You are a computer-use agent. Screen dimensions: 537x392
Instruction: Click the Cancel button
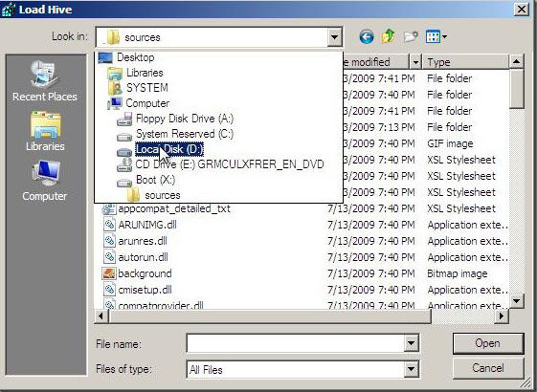(488, 368)
